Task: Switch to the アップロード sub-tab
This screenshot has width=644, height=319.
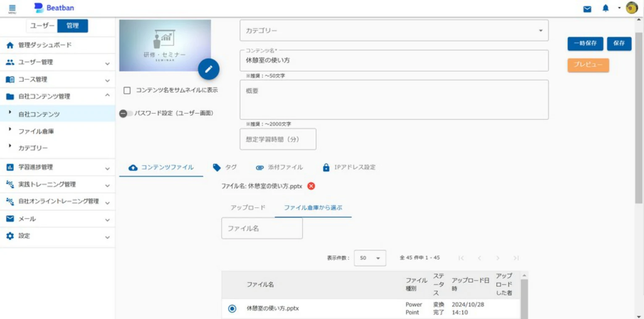Action: [248, 208]
